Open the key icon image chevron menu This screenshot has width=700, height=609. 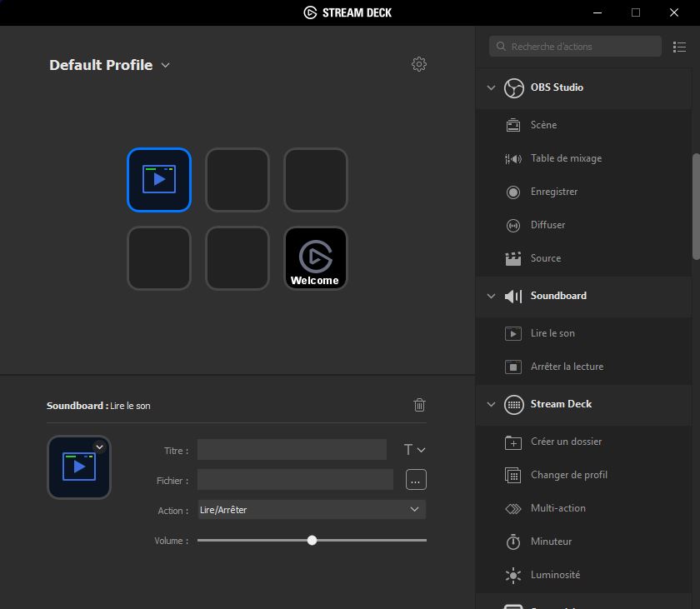(x=99, y=447)
